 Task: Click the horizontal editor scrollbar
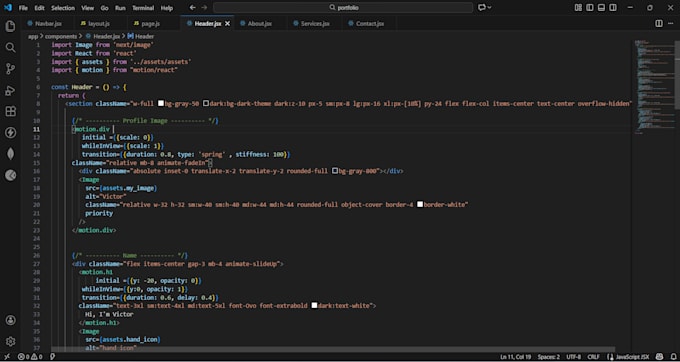(333, 349)
